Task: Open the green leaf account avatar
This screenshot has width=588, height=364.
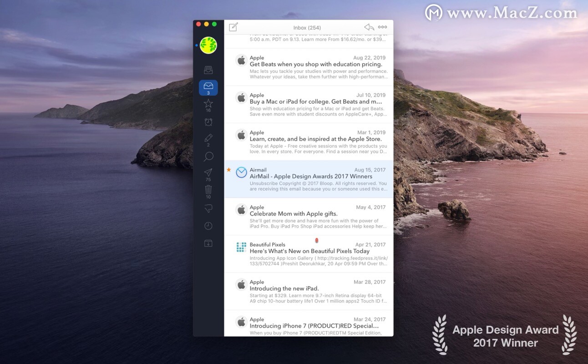Action: coord(208,45)
